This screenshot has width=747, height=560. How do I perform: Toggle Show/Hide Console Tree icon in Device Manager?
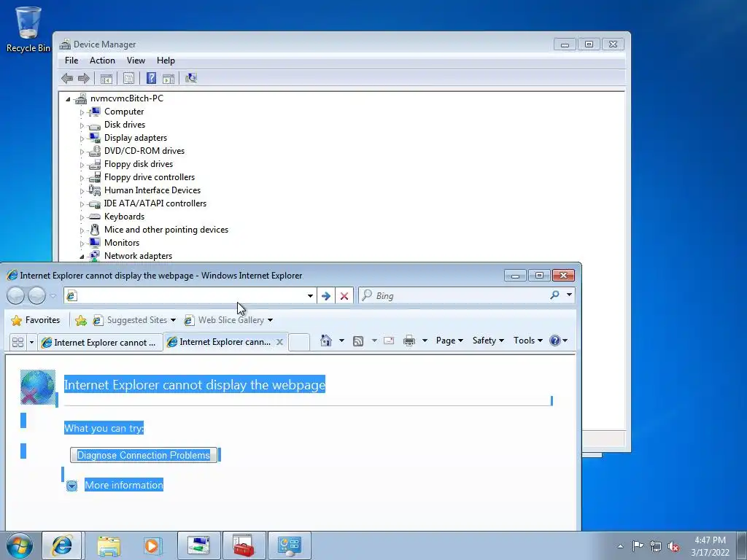coord(107,78)
